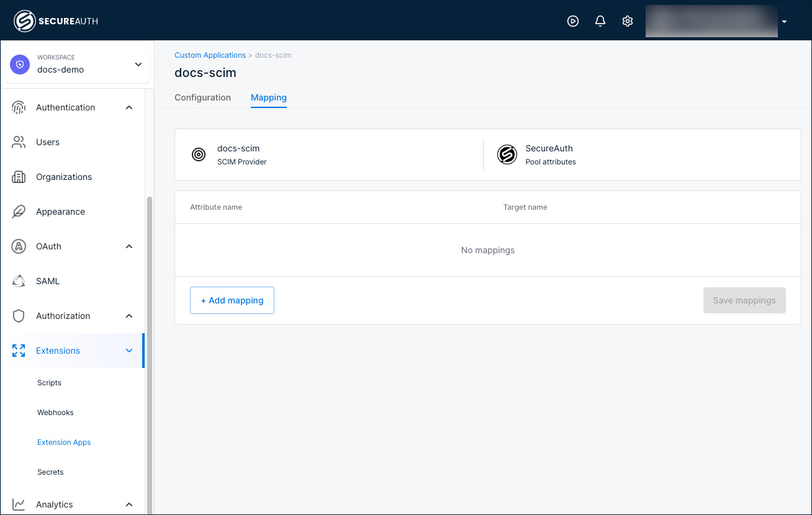Collapse the Authentication section chevron
The height and width of the screenshot is (515, 812).
coord(129,107)
